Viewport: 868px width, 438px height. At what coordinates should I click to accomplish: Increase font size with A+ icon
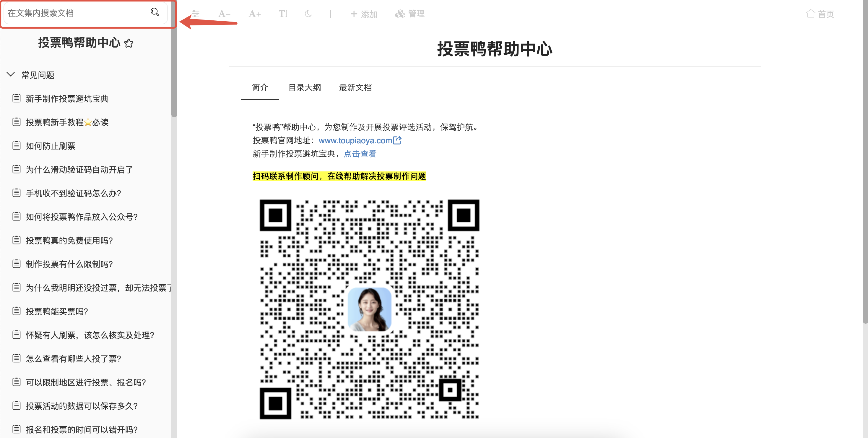(254, 14)
